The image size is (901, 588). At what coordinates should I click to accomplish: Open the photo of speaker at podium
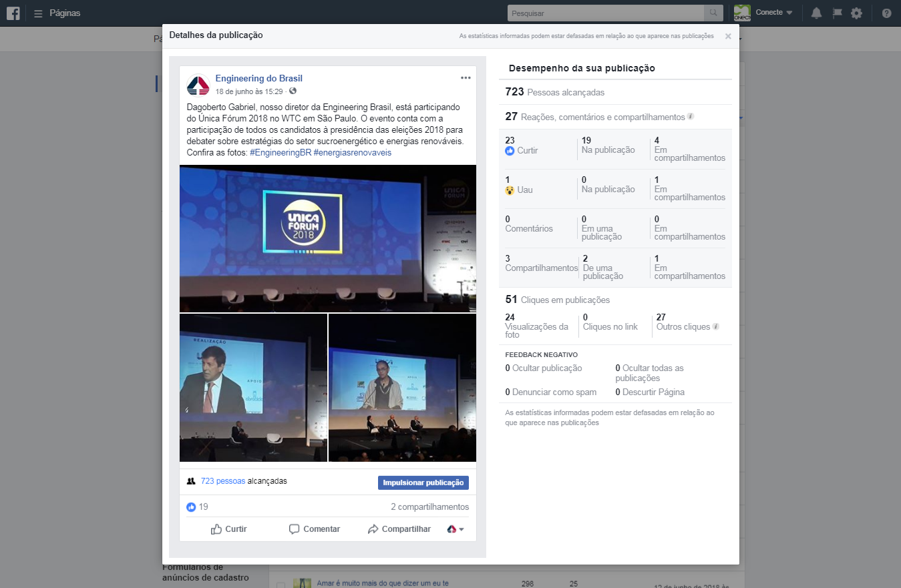click(x=402, y=388)
